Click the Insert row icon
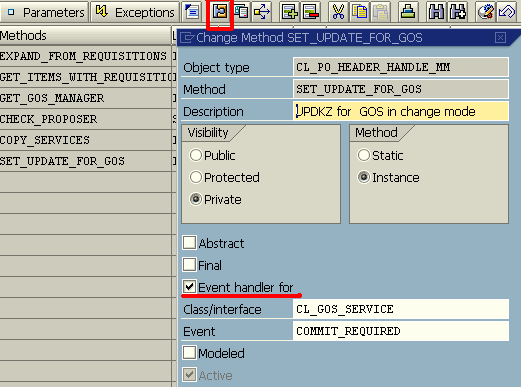 point(289,12)
